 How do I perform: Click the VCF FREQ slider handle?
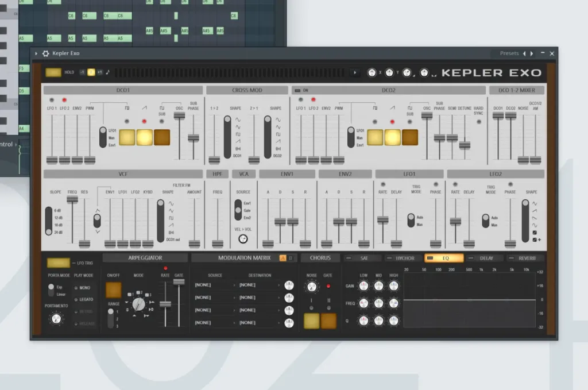[72, 199]
